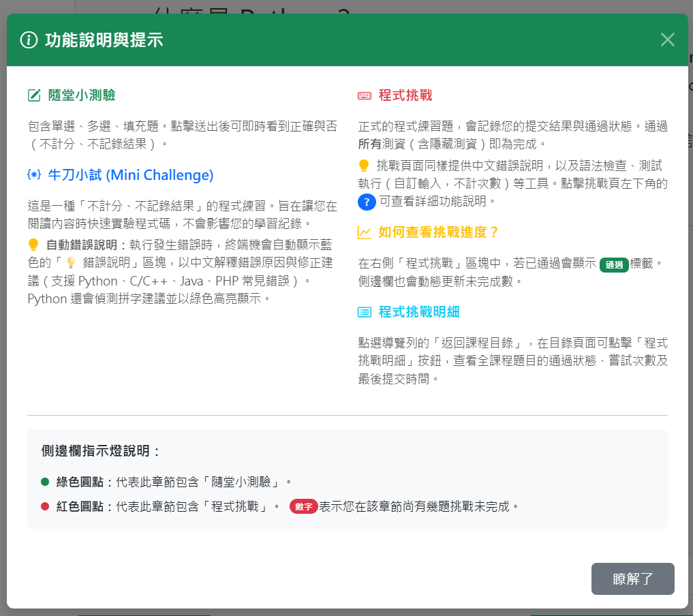Click the 程式挑戰明細 heading
This screenshot has height=616, width=693.
418,312
